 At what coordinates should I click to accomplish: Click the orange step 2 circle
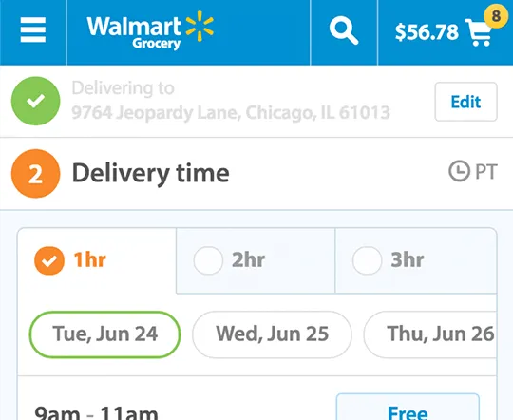point(36,174)
